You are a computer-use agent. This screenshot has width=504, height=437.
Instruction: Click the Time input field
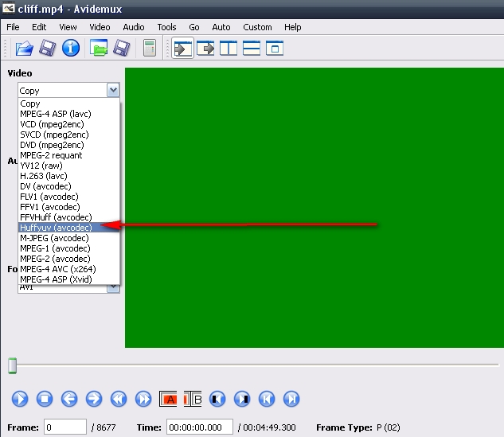(200, 427)
